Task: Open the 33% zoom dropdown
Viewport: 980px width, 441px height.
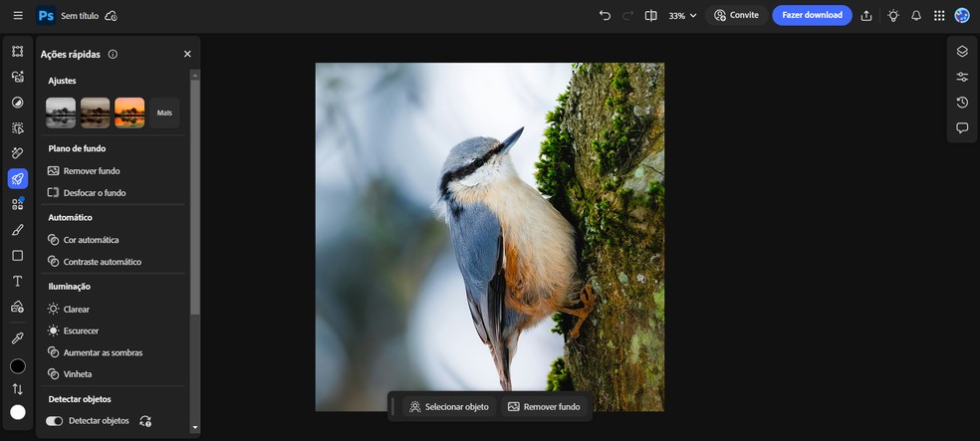Action: point(683,16)
